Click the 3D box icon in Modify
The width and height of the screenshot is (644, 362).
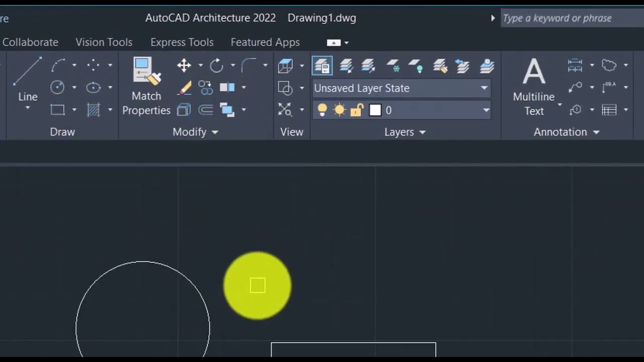184,110
